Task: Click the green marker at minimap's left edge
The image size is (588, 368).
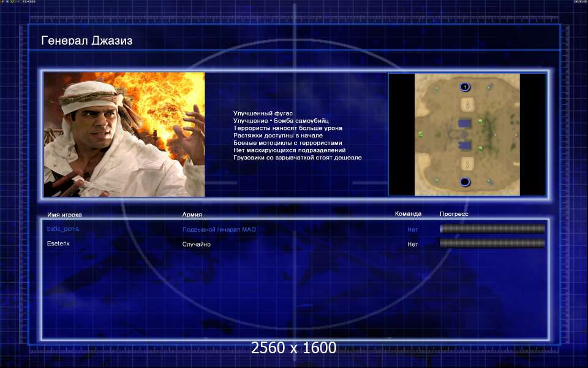Action: (x=421, y=134)
